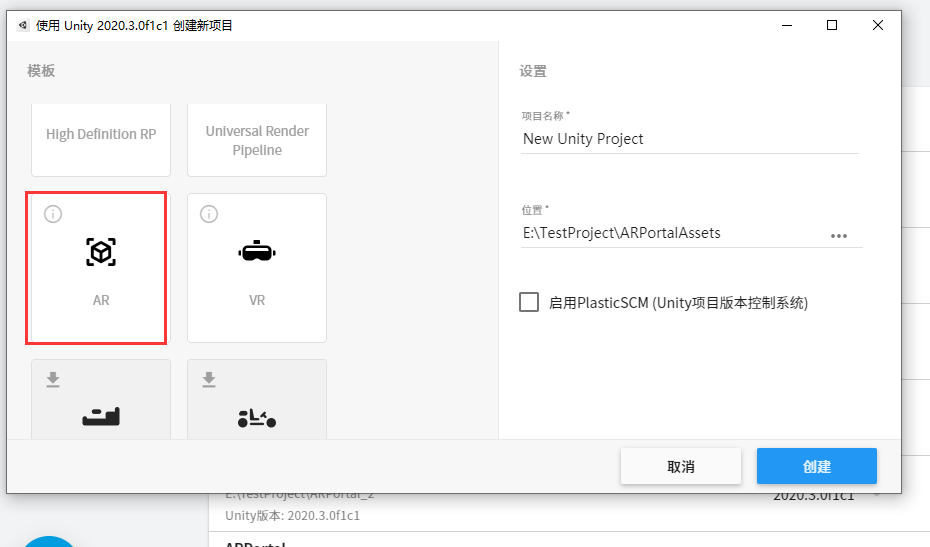Enable the PlasticSCM version control checkbox
Screen dimensions: 930x547
(x=529, y=302)
